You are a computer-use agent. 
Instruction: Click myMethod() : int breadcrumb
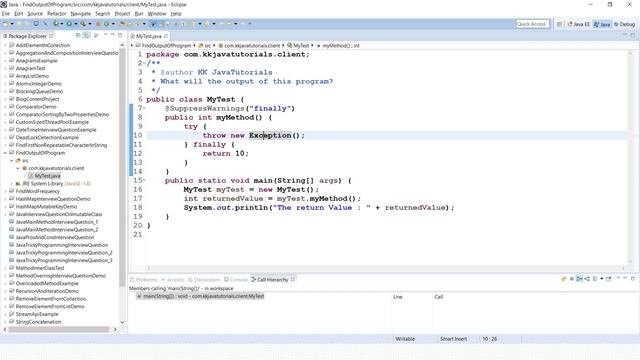[x=341, y=46]
